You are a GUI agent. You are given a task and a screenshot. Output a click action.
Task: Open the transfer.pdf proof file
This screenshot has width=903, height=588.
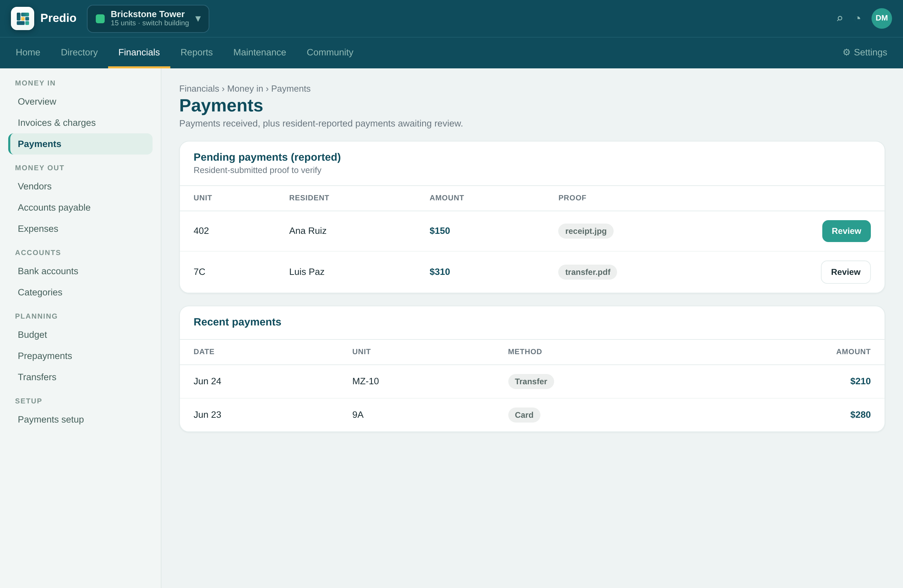[x=587, y=272]
